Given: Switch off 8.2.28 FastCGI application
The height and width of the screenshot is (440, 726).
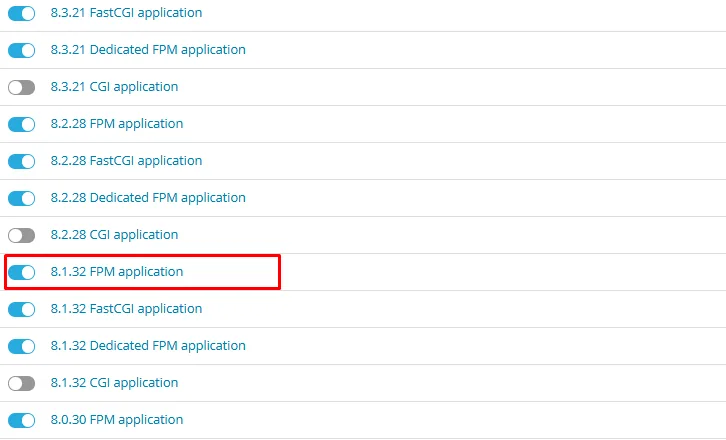Looking at the screenshot, I should point(21,161).
